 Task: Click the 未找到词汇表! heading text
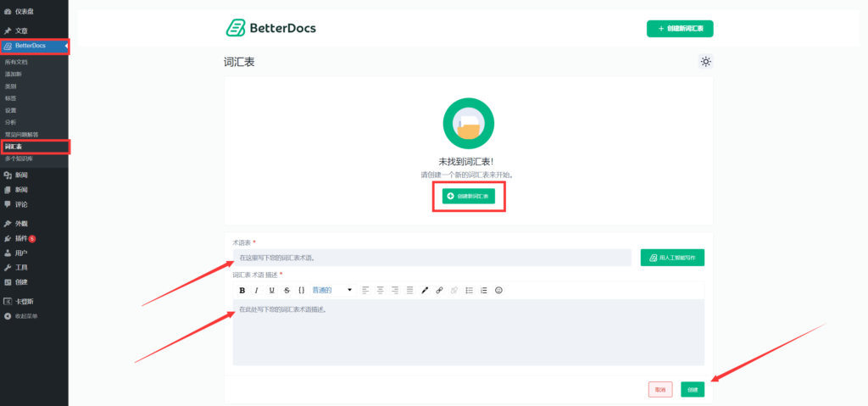(x=466, y=162)
